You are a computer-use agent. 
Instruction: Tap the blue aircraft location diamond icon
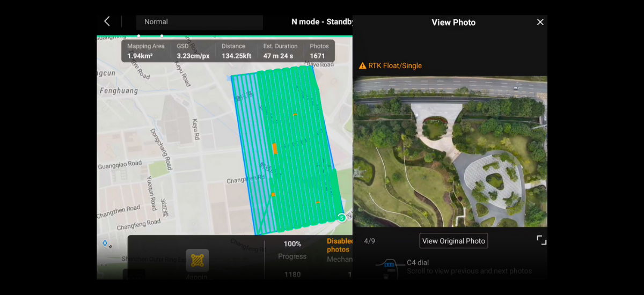105,243
